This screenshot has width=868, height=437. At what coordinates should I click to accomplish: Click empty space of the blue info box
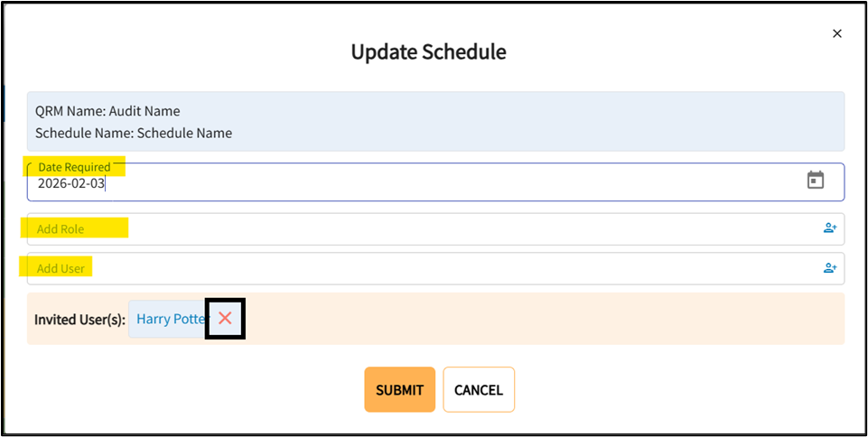(x=542, y=122)
